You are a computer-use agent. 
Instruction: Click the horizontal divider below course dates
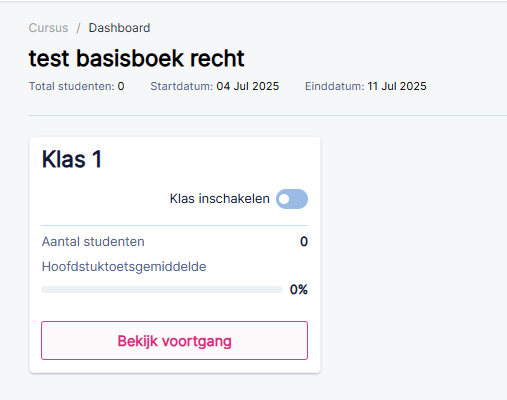point(268,116)
